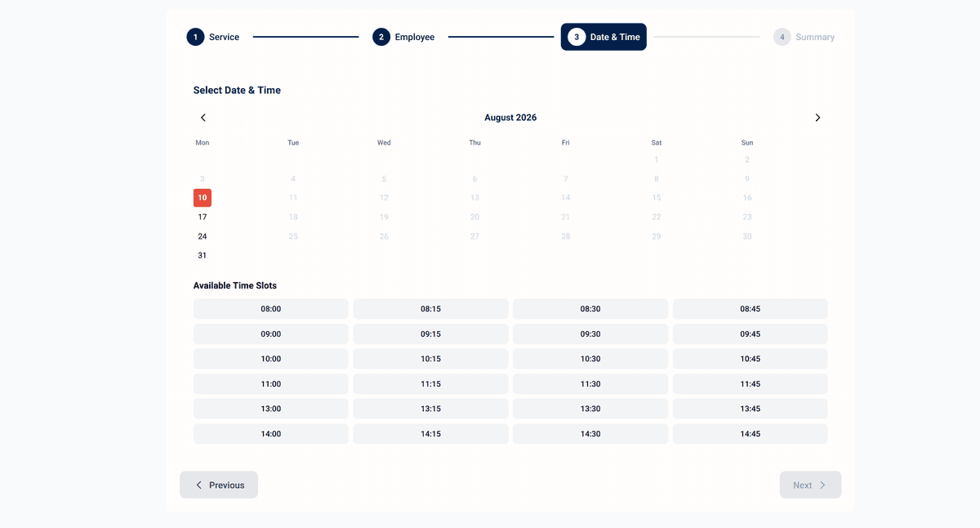Choose the 09:30 time slot
The image size is (980, 528).
590,333
